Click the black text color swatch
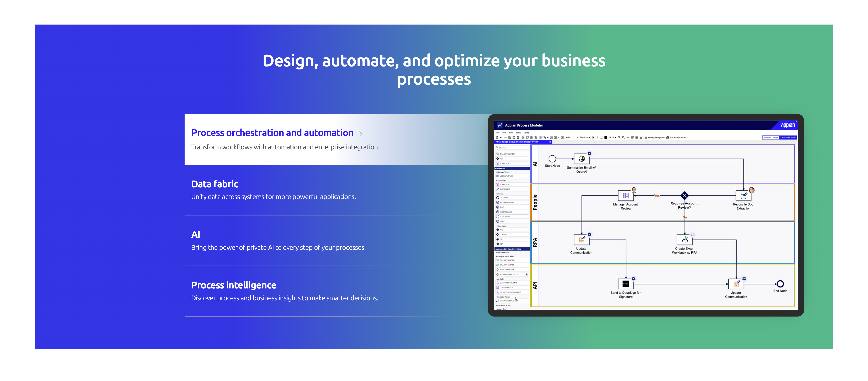Screen dimensions: 868x381 coord(606,137)
